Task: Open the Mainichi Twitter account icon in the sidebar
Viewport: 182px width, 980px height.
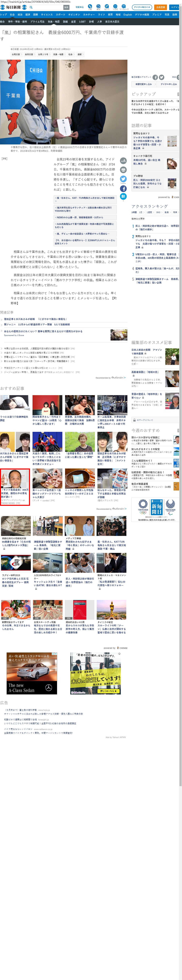Action: (x=162, y=77)
